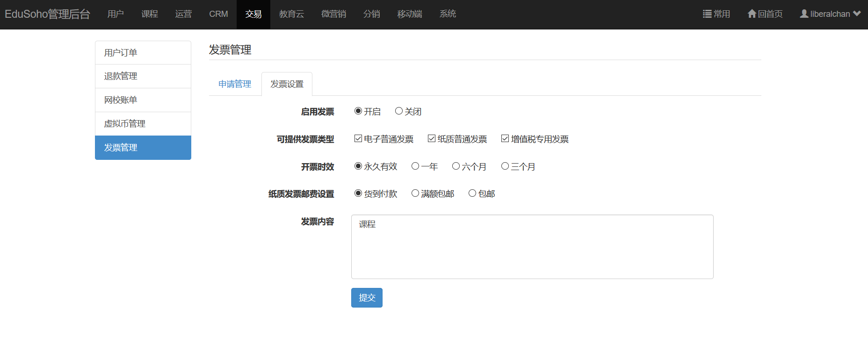The width and height of the screenshot is (868, 344).
Task: Select the 关闭 radio button
Action: coord(399,111)
